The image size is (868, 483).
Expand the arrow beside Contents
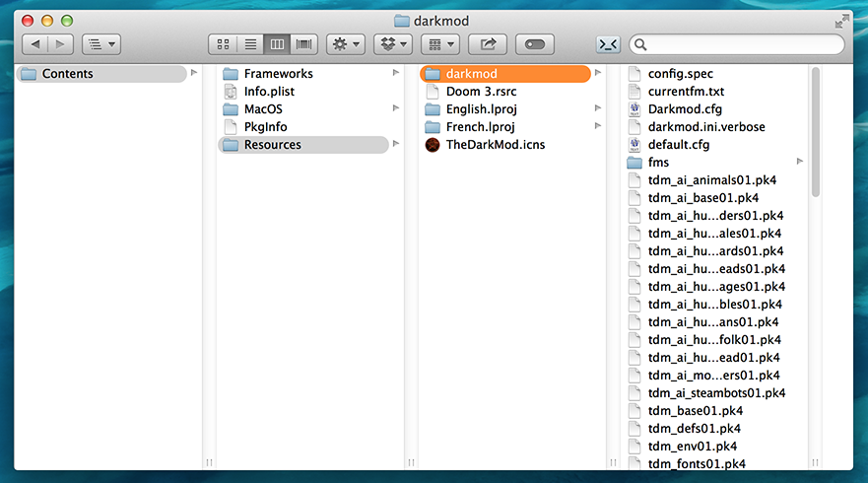pyautogui.click(x=194, y=73)
